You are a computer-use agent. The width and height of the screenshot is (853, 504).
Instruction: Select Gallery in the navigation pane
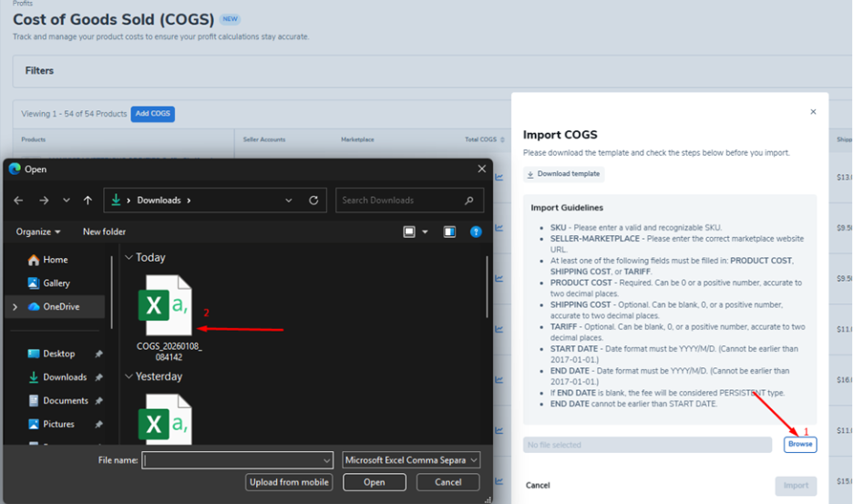click(x=57, y=283)
